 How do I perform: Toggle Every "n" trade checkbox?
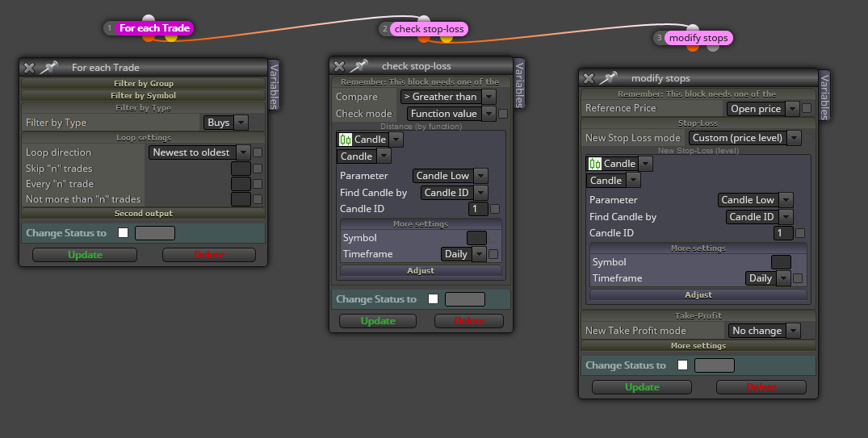point(258,184)
